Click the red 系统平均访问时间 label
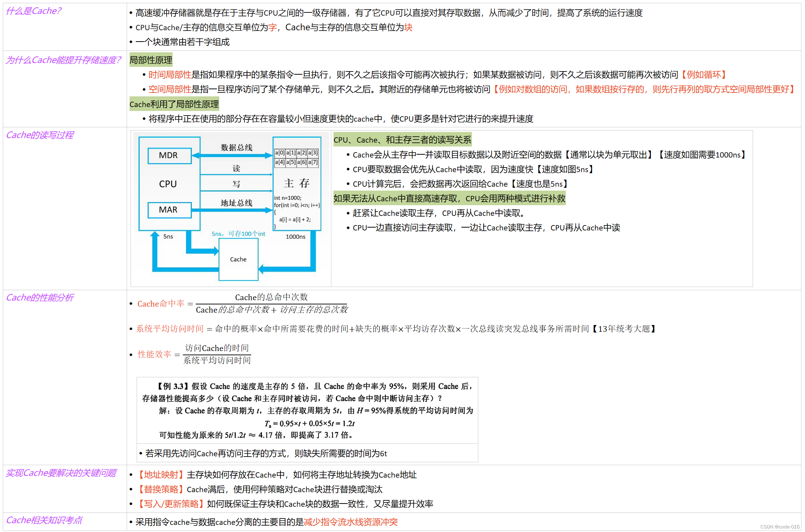805x532 pixels. (x=170, y=329)
